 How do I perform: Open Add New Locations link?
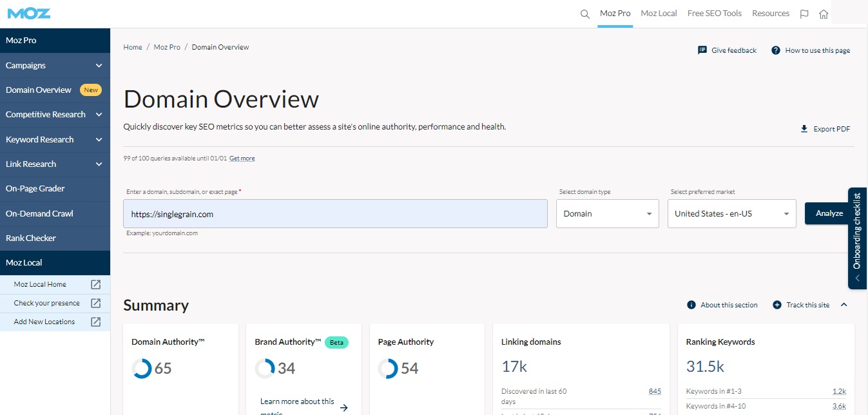click(x=44, y=322)
